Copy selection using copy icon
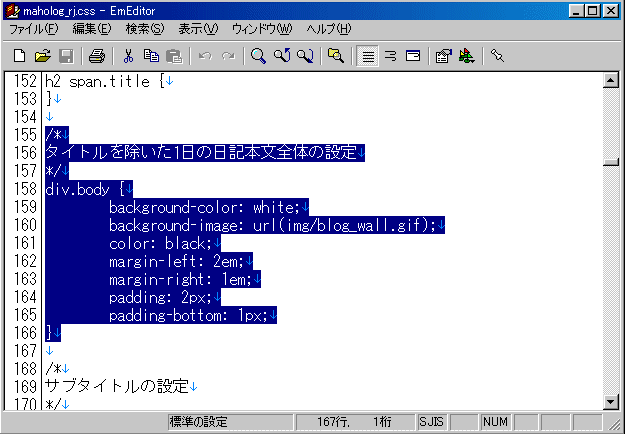Viewport: 625px width, 434px height. point(151,56)
